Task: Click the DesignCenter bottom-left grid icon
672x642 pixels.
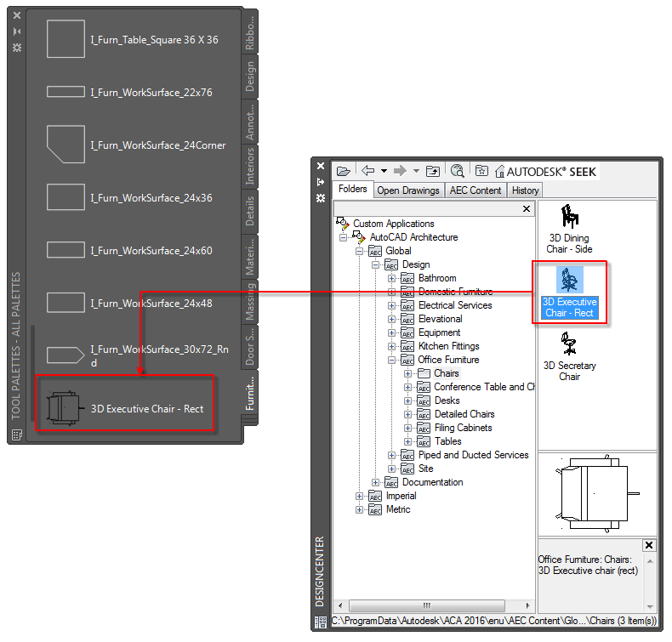Action: click(x=320, y=622)
